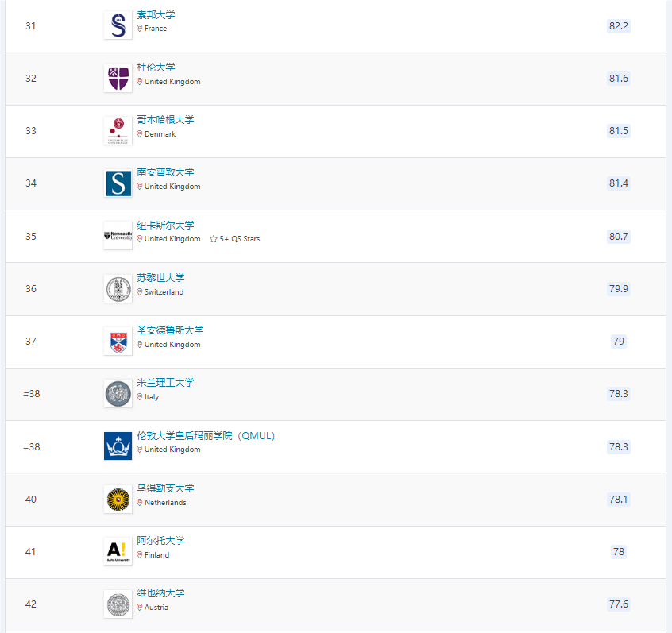Viewport: 672px width, 633px height.
Task: Click the Southampton University logo icon
Action: coord(118,183)
